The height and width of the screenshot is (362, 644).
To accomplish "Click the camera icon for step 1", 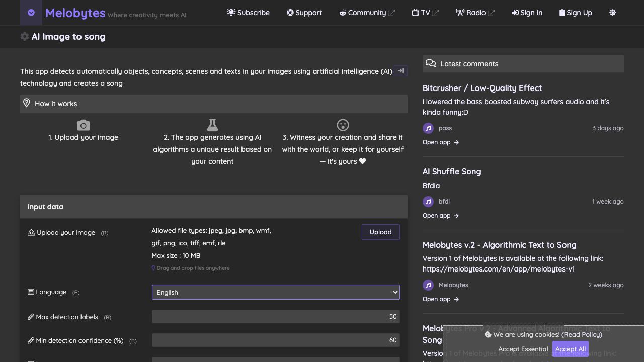I will (84, 125).
